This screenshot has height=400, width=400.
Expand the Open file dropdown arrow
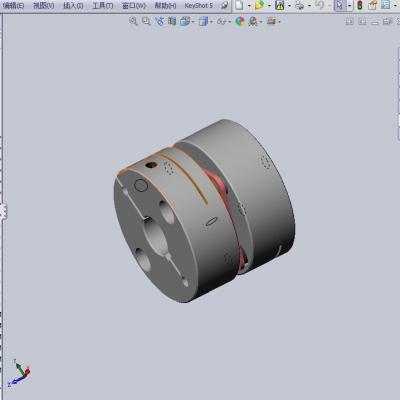[x=269, y=6]
